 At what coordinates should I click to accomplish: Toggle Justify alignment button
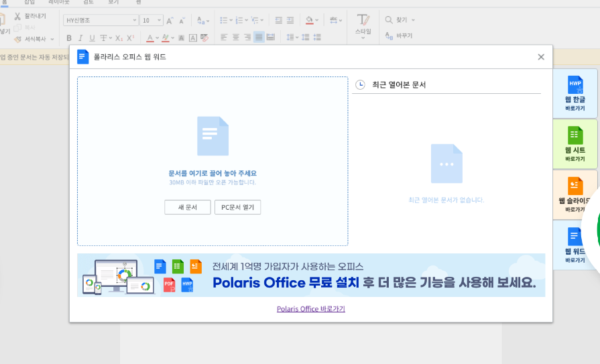[x=259, y=37]
